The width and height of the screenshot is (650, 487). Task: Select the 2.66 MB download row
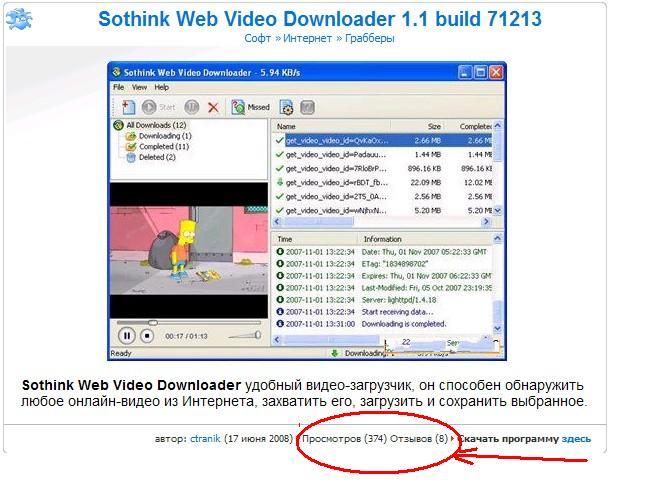[x=383, y=141]
